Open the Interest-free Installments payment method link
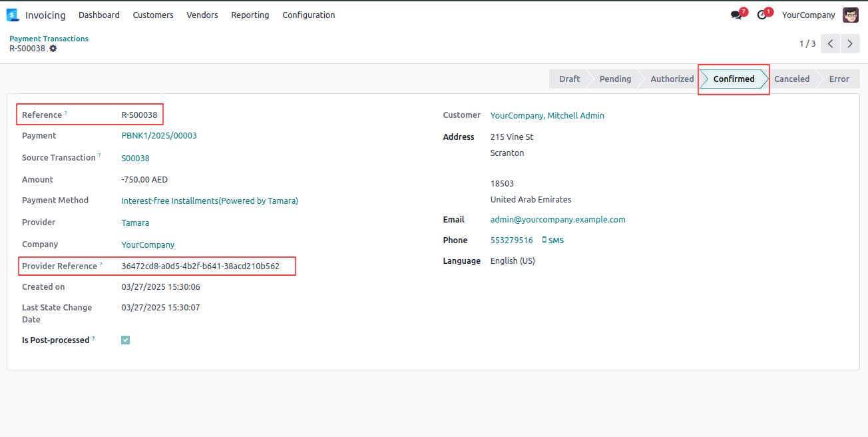The image size is (868, 437). pyautogui.click(x=210, y=201)
